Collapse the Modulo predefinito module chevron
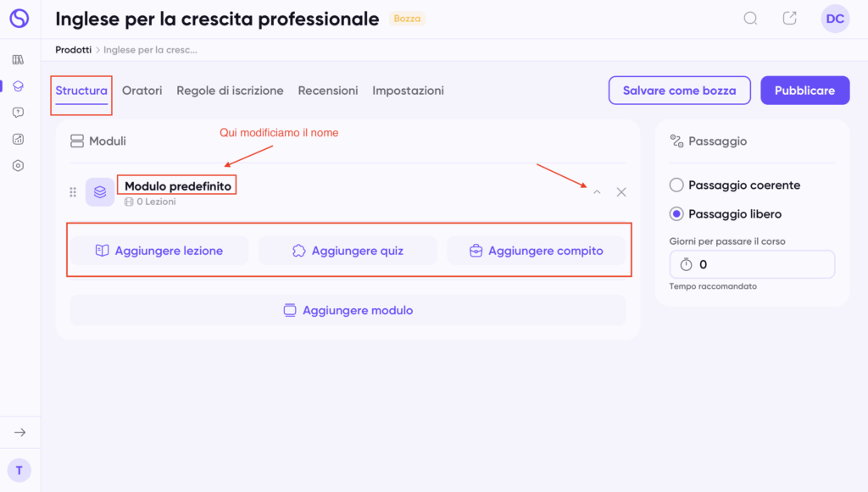This screenshot has height=492, width=868. [x=597, y=192]
